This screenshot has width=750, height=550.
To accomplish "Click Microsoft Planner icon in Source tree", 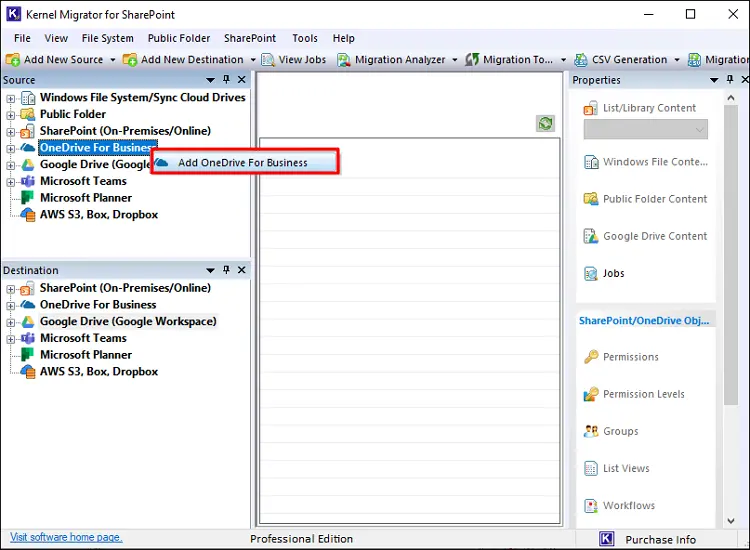I will click(28, 198).
